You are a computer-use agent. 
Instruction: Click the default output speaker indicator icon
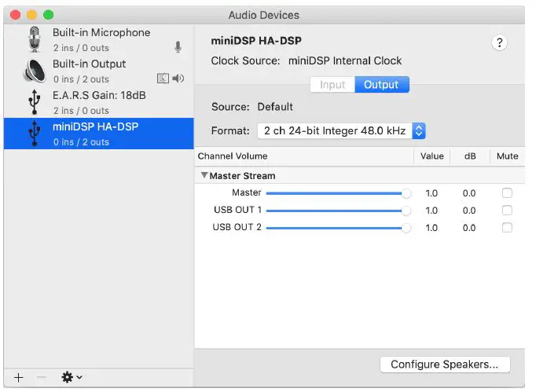(x=178, y=79)
